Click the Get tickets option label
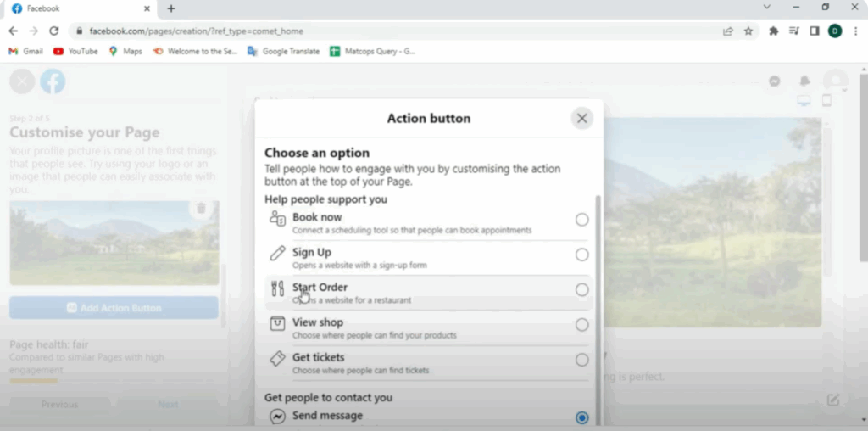The height and width of the screenshot is (431, 868). point(319,357)
